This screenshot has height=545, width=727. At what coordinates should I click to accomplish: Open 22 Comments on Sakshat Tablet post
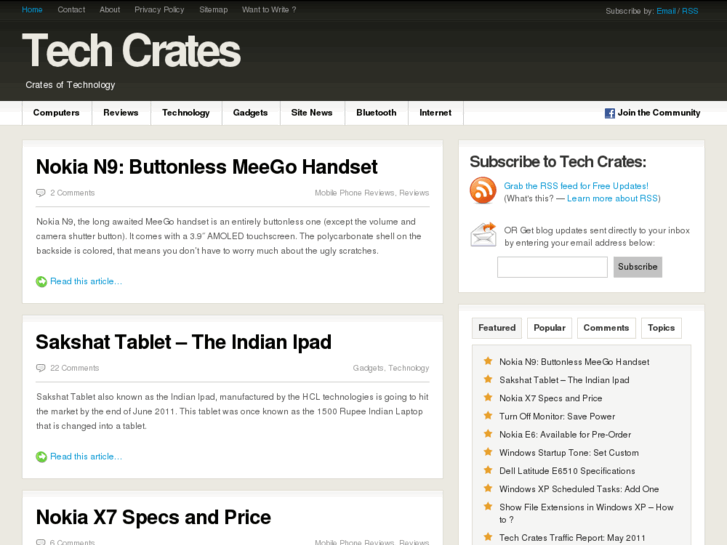pyautogui.click(x=75, y=368)
